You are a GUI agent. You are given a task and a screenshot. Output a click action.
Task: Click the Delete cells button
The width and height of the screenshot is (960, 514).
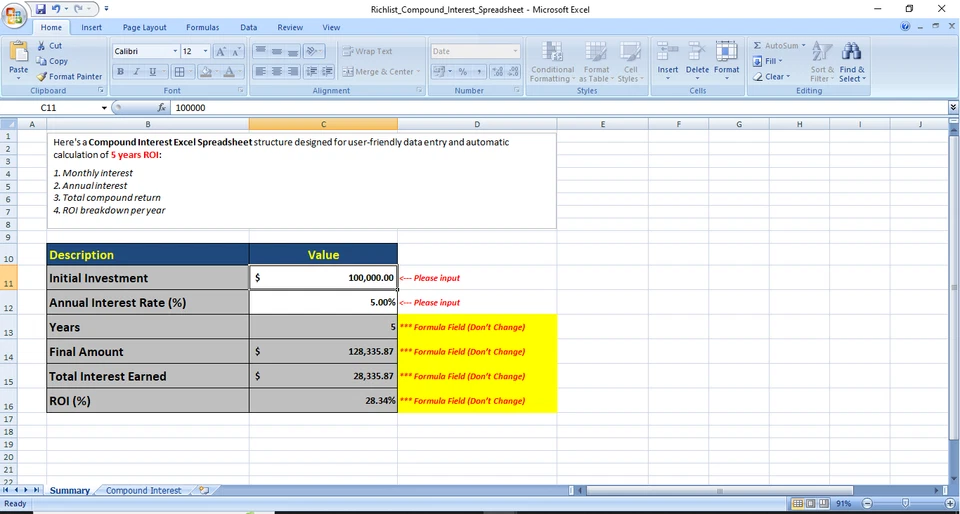697,61
